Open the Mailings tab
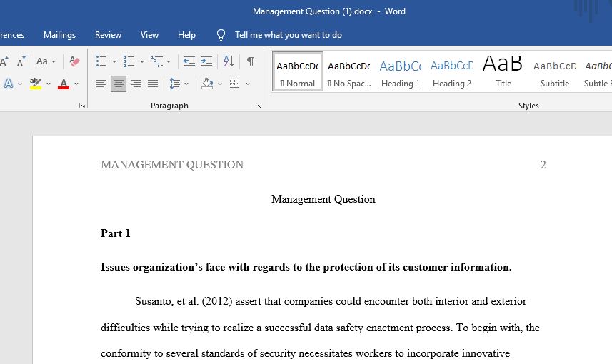The width and height of the screenshot is (612, 364). pos(60,35)
